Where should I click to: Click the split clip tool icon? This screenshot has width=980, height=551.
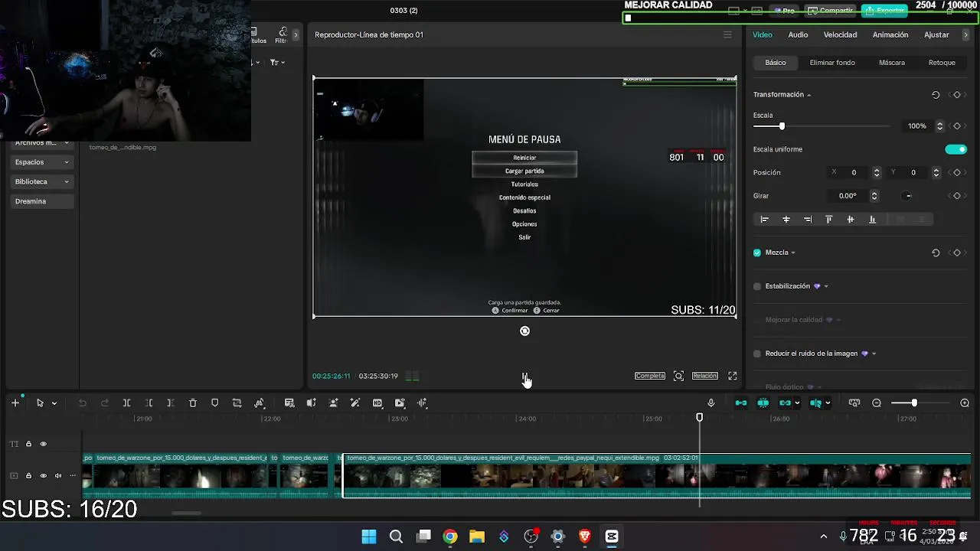(x=127, y=403)
